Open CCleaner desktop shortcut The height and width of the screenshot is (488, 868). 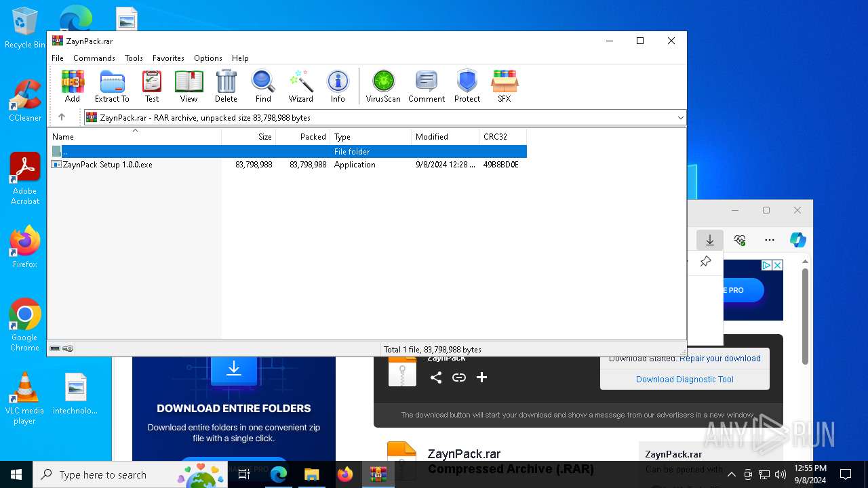(x=25, y=100)
